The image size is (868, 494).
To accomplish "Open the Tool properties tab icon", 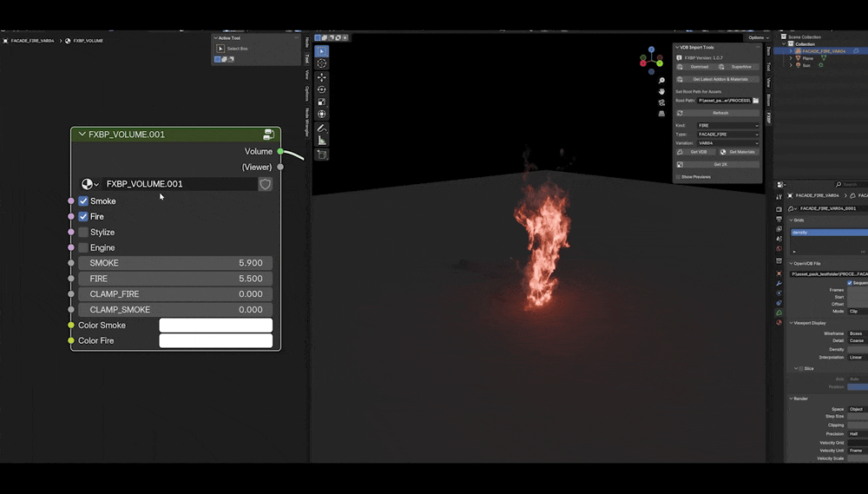I will pos(779,197).
